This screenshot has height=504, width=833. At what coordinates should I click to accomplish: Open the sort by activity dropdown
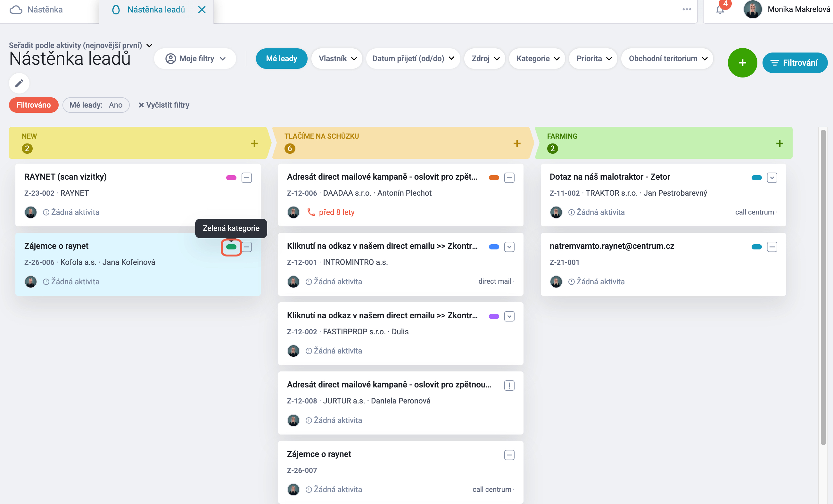coord(80,45)
